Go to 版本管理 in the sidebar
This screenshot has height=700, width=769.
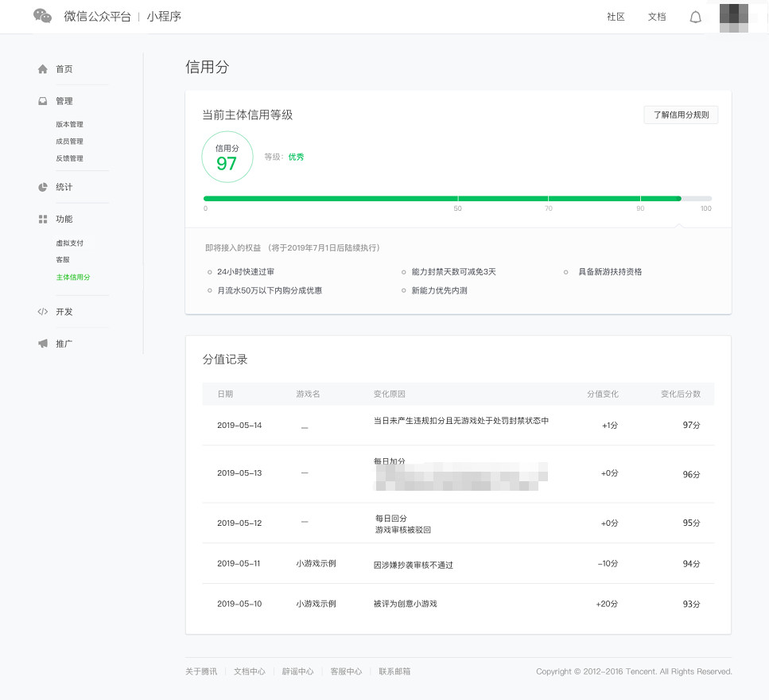point(69,124)
